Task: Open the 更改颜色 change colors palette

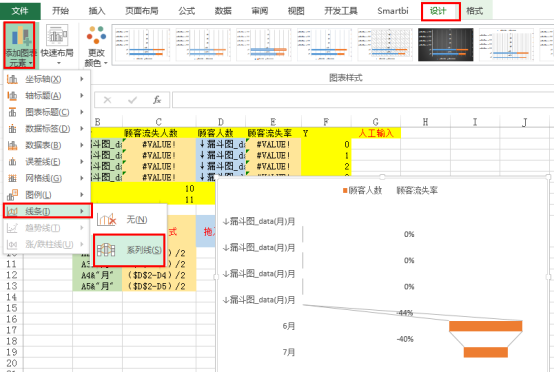Action: 96,46
